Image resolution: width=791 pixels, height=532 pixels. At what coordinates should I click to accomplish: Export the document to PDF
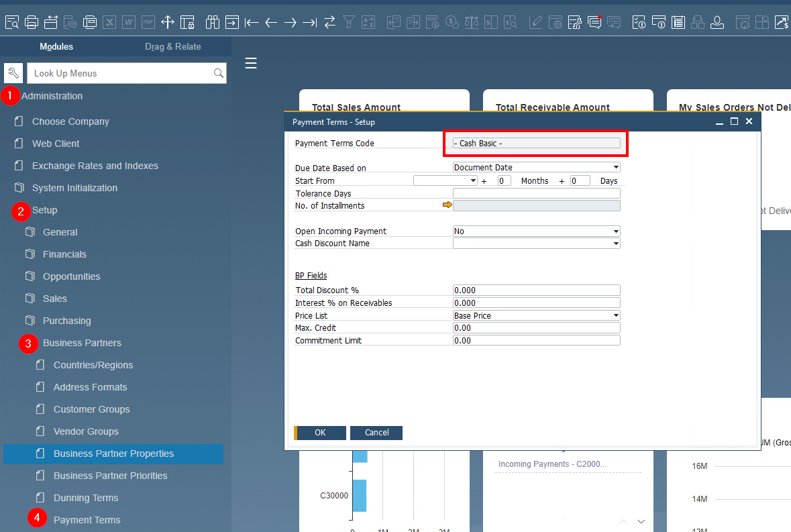pyautogui.click(x=148, y=22)
